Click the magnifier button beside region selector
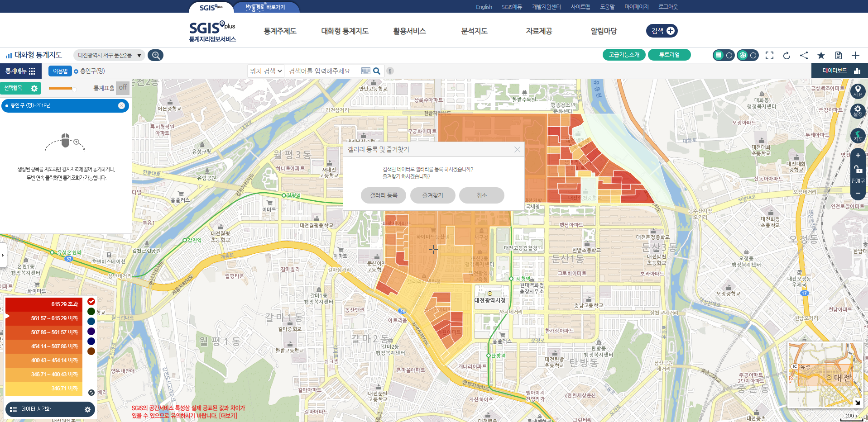The image size is (868, 422). coord(156,55)
